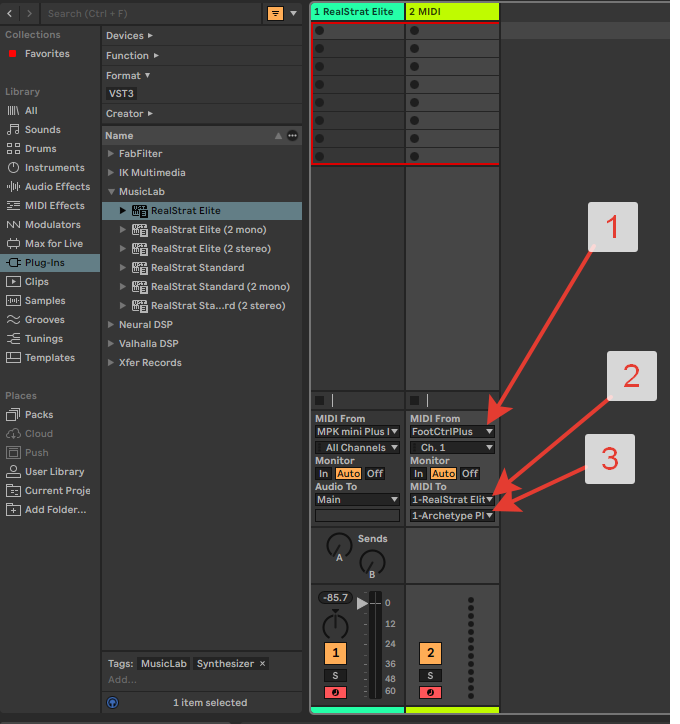Click the MusicLab tag
This screenshot has width=680, height=724.
[x=164, y=664]
